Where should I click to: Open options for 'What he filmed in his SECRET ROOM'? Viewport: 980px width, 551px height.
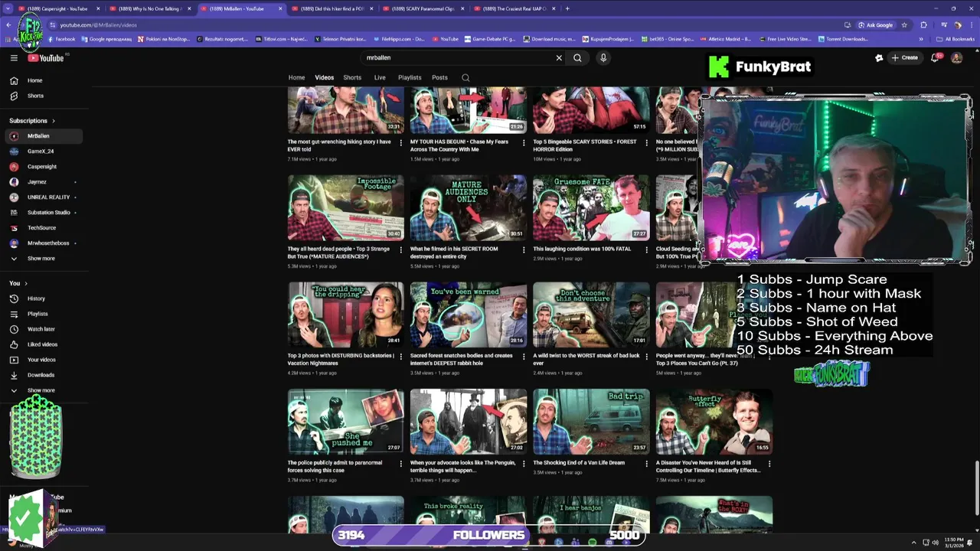coord(524,249)
